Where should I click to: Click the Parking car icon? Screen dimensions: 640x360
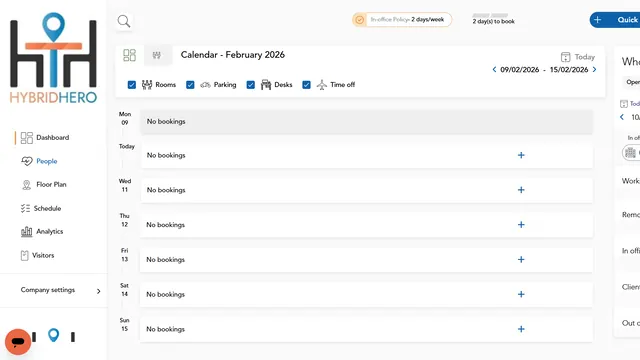pos(205,85)
